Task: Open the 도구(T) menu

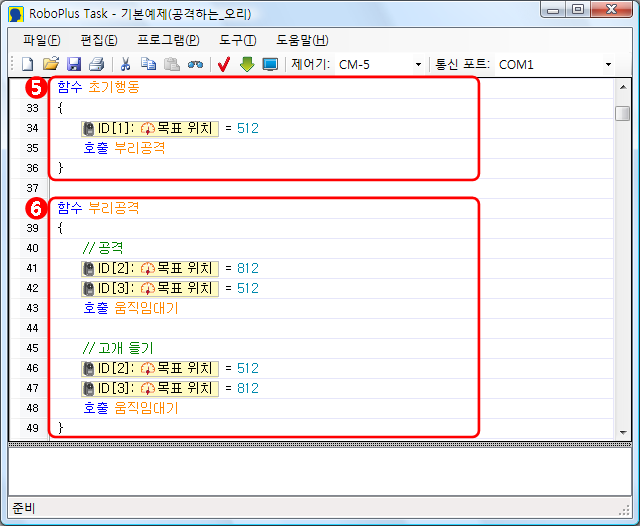Action: point(237,40)
